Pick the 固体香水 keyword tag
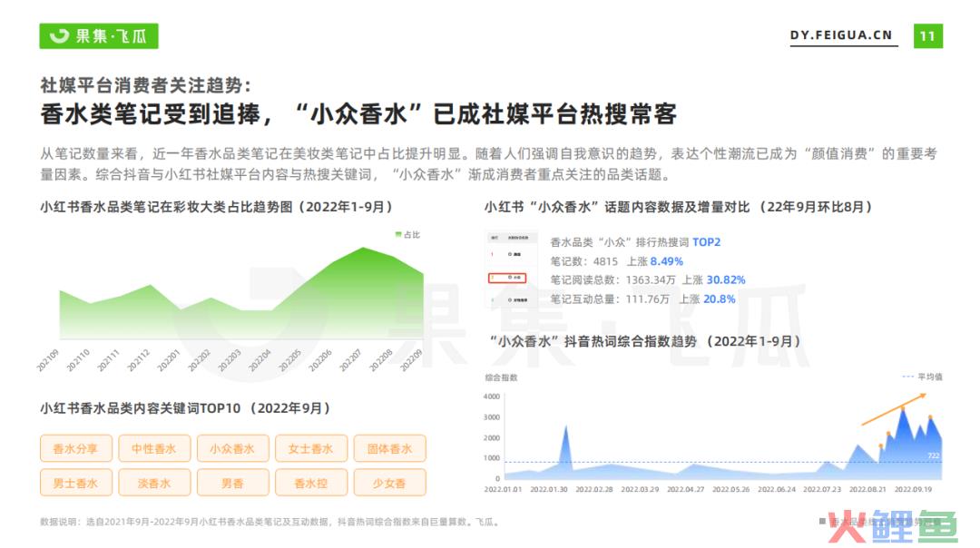This screenshot has height=548, width=980. [x=389, y=448]
